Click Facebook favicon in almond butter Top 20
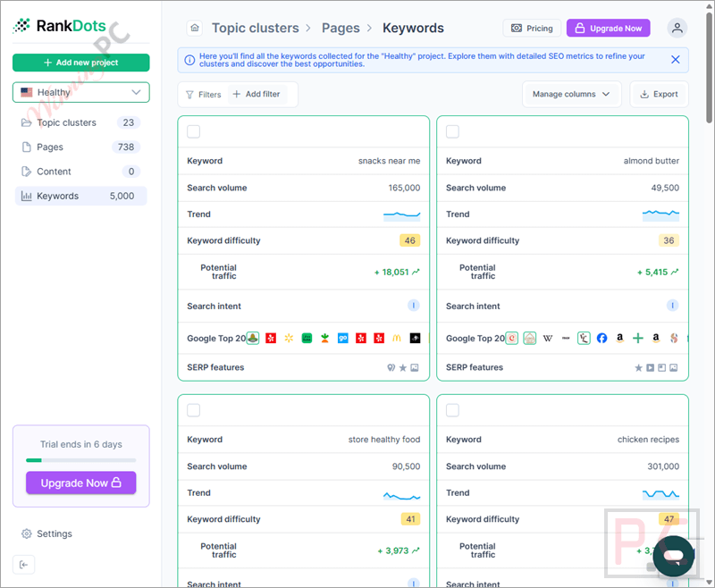Viewport: 715px width, 588px height. (x=601, y=338)
